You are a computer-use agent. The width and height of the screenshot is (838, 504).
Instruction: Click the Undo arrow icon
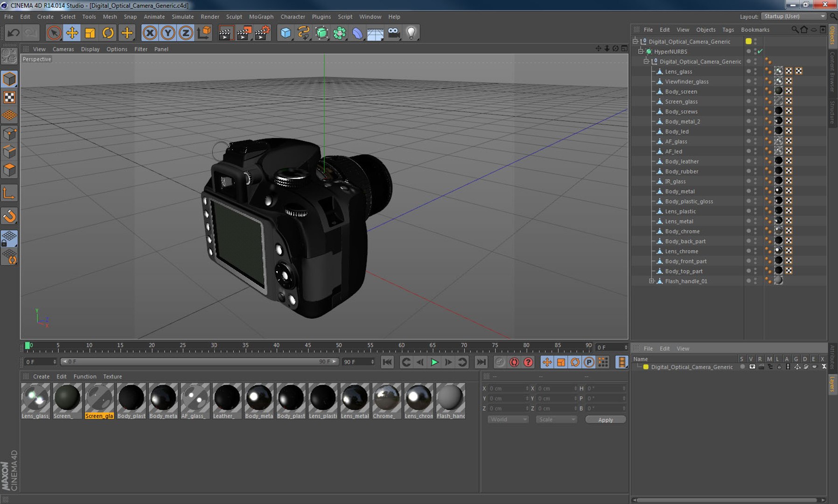(x=14, y=33)
